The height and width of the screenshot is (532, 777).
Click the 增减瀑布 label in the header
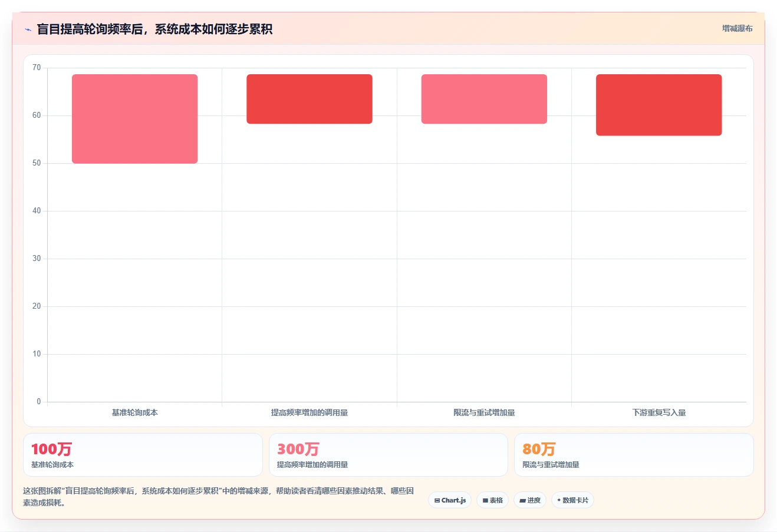[x=738, y=28]
